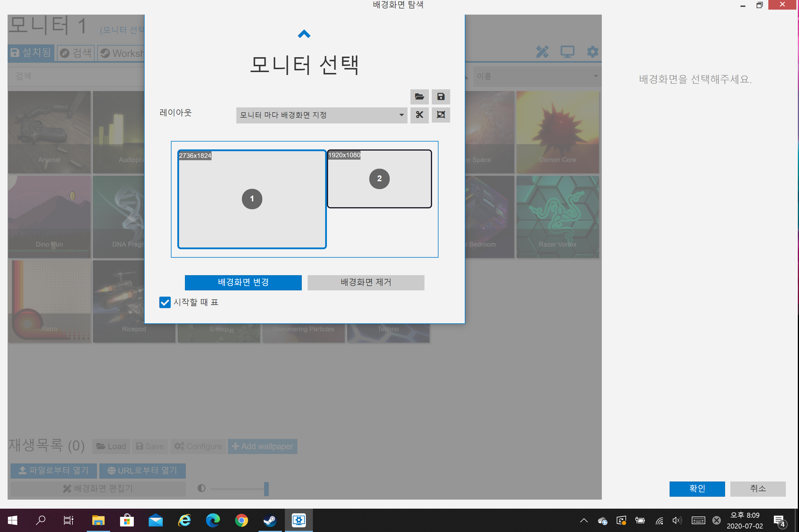Click the save layout floppy icon
Screen dimensions: 799x532
(441, 97)
